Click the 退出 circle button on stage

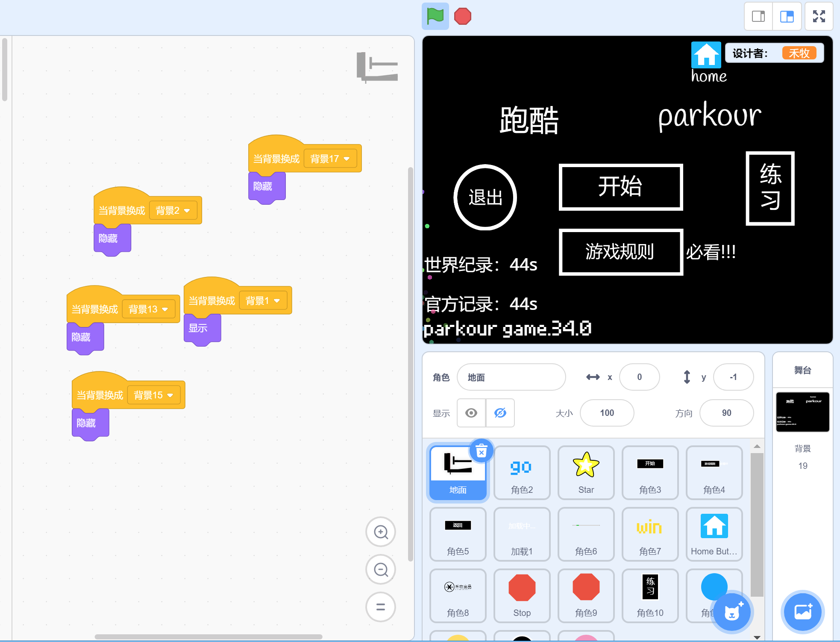tap(485, 197)
